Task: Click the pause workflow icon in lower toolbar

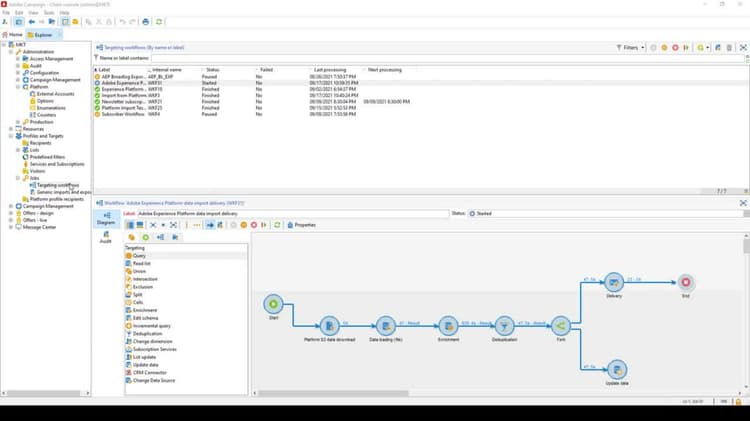Action: pyautogui.click(x=243, y=225)
